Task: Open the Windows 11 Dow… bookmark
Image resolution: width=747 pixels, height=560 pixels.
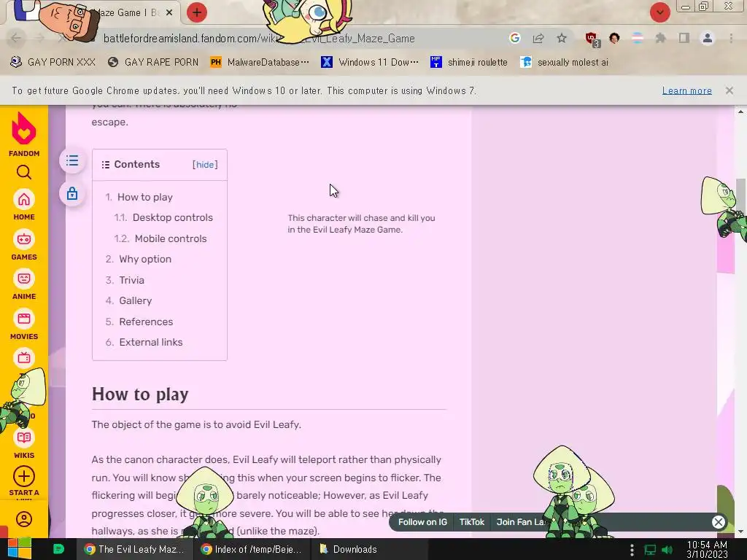Action: tap(370, 62)
